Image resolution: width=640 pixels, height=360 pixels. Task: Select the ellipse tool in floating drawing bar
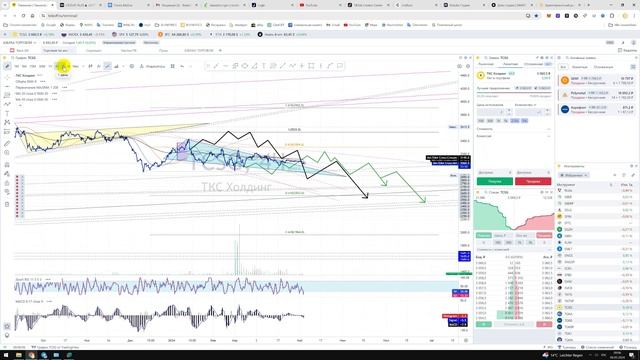(x=244, y=66)
